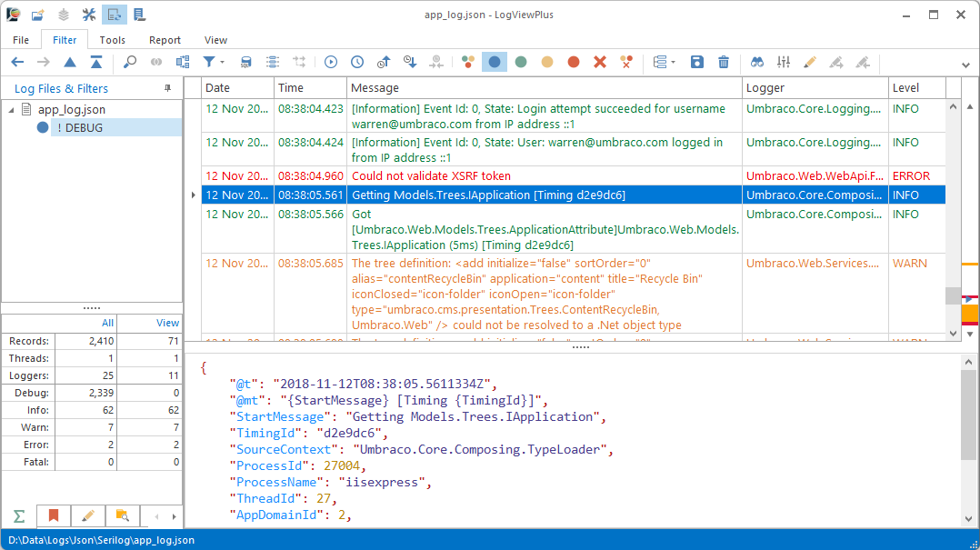980x550 pixels.
Task: Expand the ribbon toolbar overflow chevron
Action: [x=965, y=65]
